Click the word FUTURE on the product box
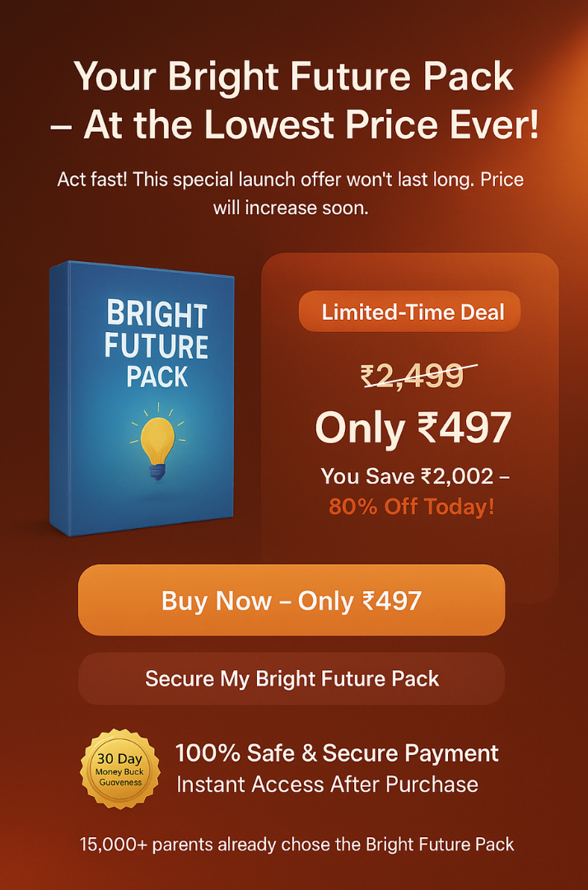This screenshot has width=588, height=890. 156,346
